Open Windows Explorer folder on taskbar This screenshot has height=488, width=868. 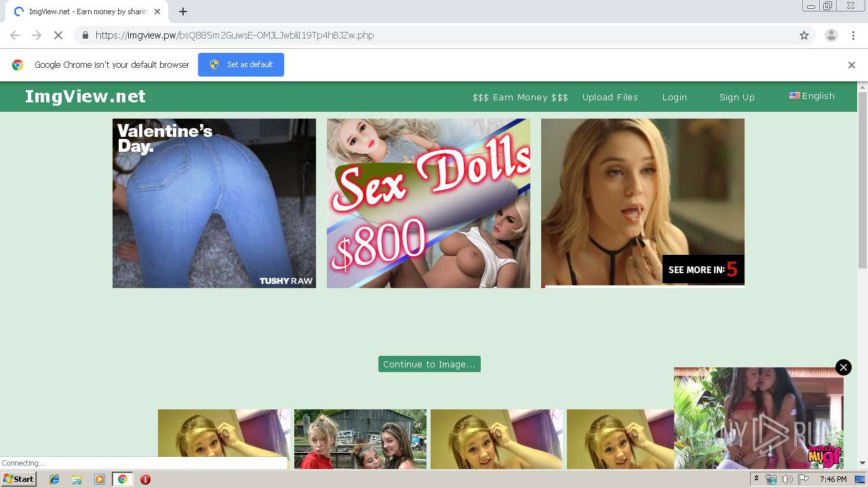click(x=77, y=479)
